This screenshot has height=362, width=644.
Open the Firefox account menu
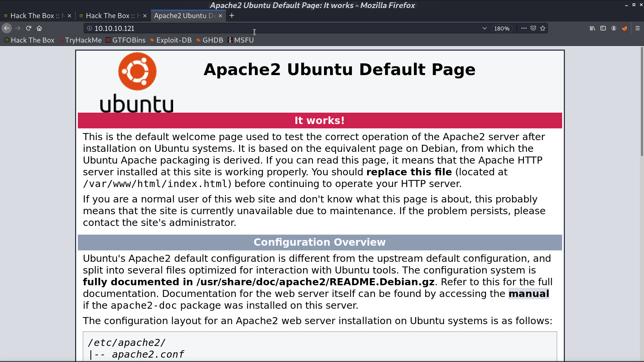[x=614, y=28]
